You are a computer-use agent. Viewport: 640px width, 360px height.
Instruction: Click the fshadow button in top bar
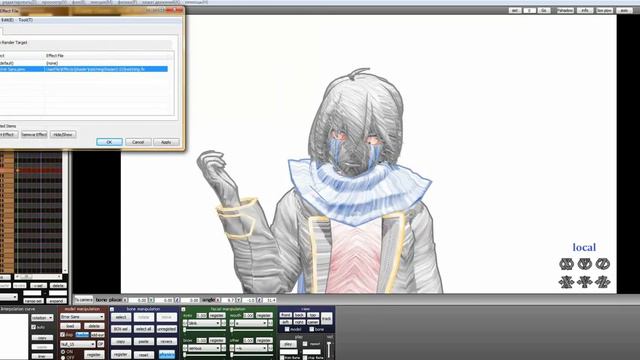[x=565, y=10]
